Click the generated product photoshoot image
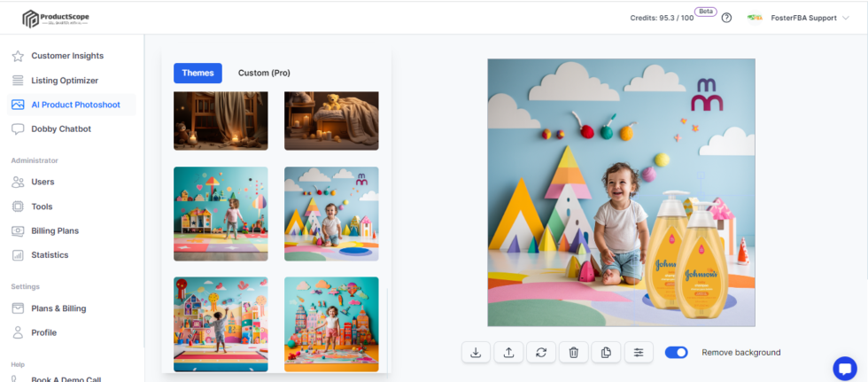Viewport: 868px width, 382px height. pos(621,192)
